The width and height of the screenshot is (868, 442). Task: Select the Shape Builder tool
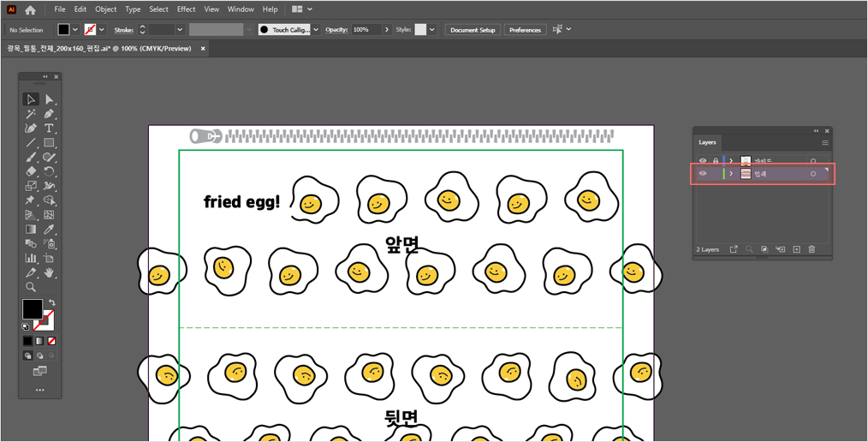click(50, 200)
